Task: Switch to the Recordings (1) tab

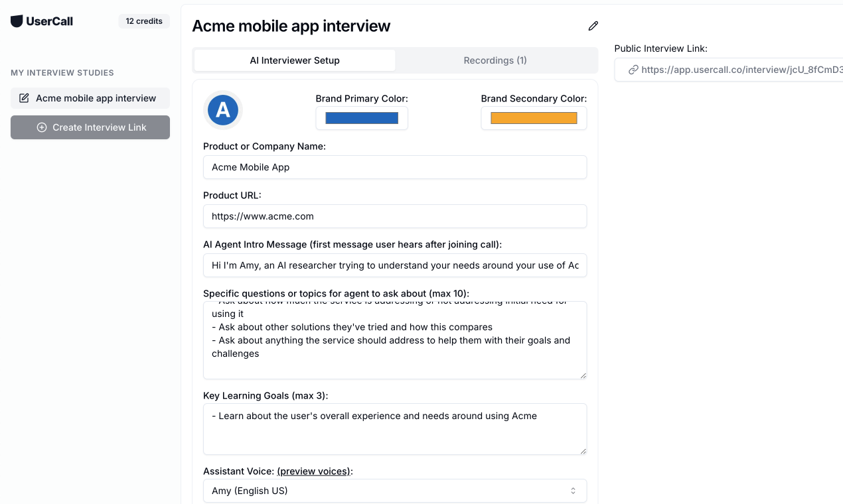Action: pyautogui.click(x=495, y=60)
